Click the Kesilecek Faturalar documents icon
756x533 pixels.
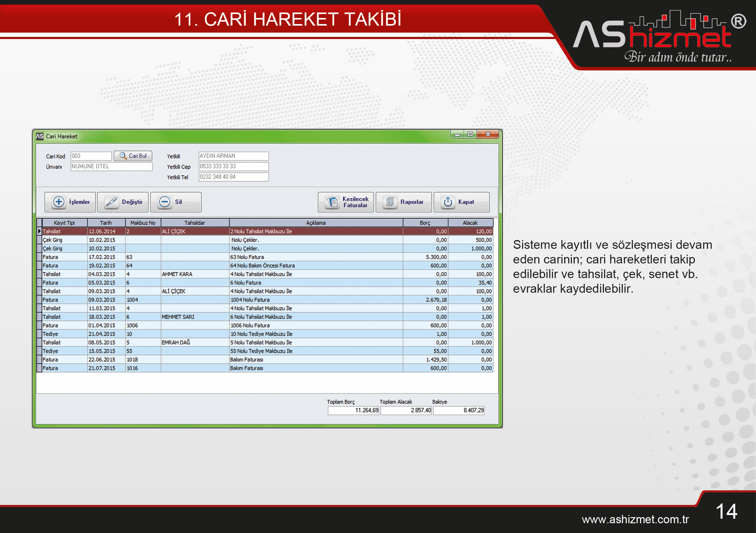(332, 202)
